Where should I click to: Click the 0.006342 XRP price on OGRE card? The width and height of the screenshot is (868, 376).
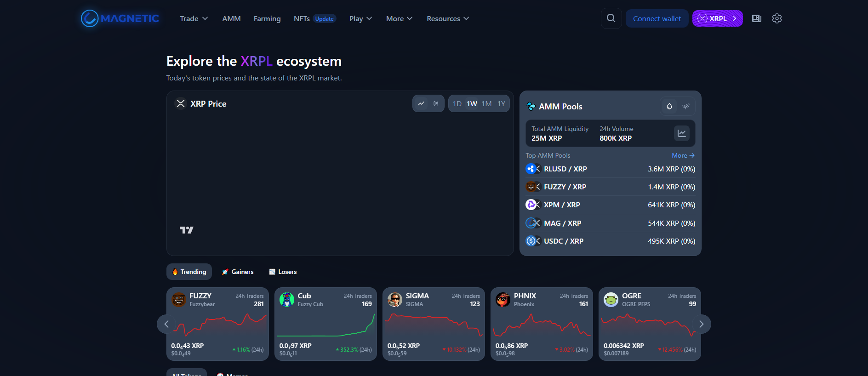click(x=624, y=346)
